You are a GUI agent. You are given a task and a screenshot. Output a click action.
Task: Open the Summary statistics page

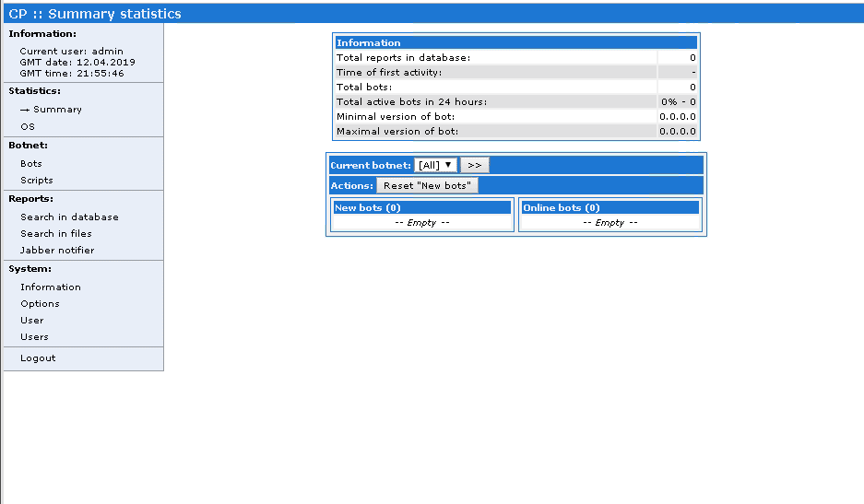(x=57, y=110)
